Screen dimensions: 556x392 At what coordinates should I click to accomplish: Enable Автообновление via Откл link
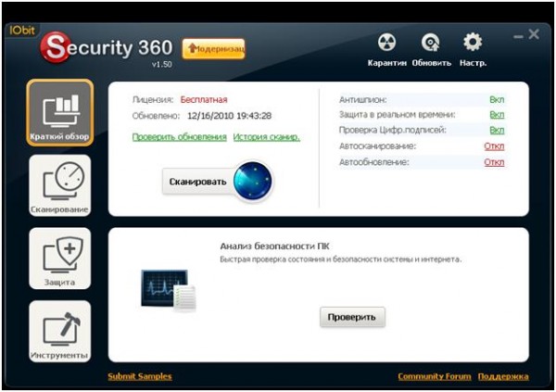494,162
